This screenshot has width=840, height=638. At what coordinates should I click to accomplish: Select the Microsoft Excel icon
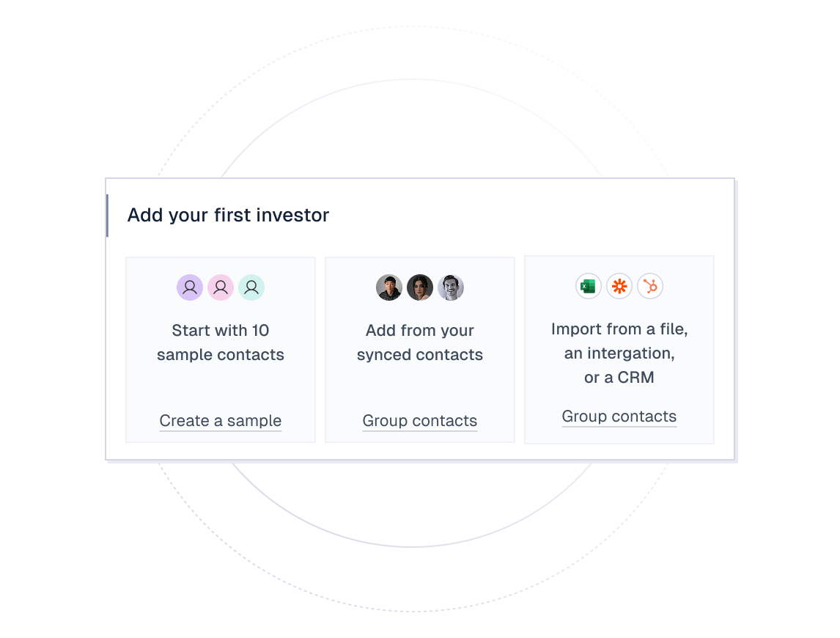[x=589, y=286]
